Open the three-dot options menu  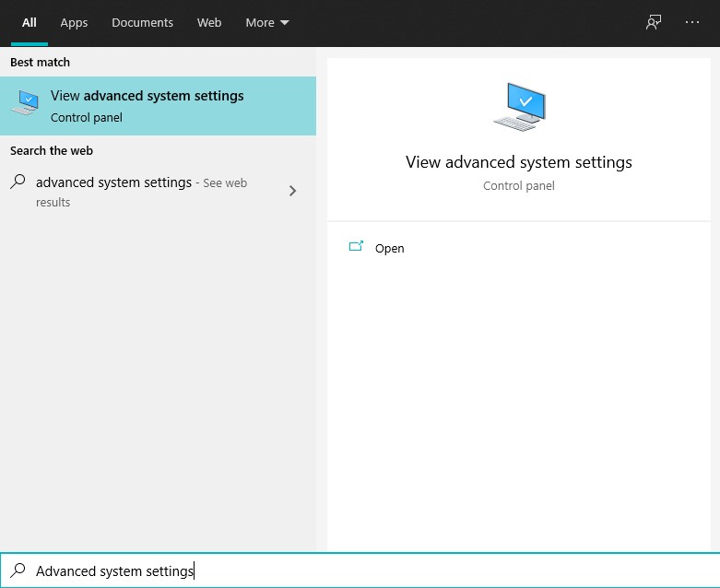coord(692,22)
